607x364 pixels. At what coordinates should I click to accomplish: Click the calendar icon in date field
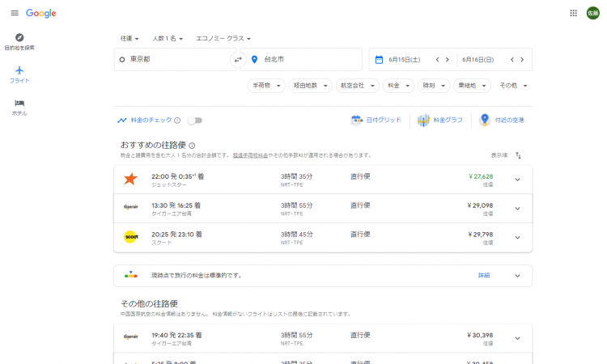click(379, 60)
